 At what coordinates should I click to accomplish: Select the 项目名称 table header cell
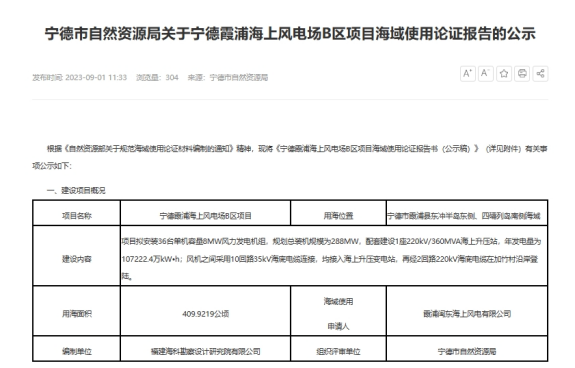pos(77,213)
